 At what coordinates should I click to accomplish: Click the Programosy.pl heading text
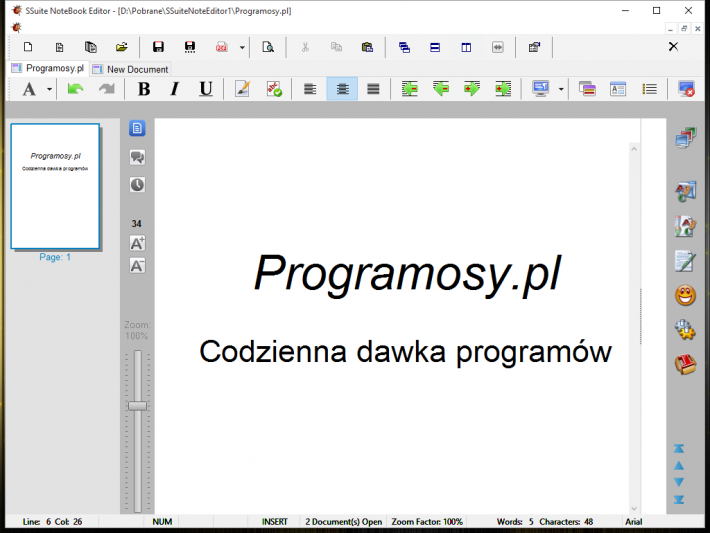407,274
